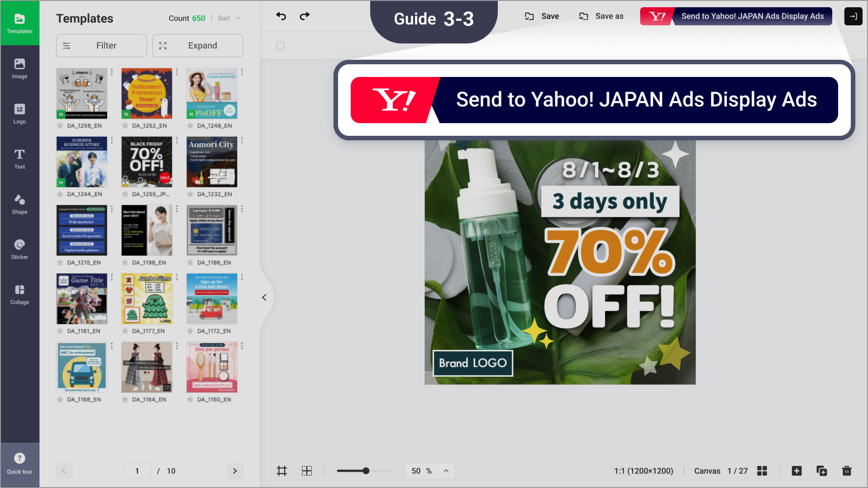The height and width of the screenshot is (488, 868).
Task: Add a new canvas with plus icon
Action: 796,471
